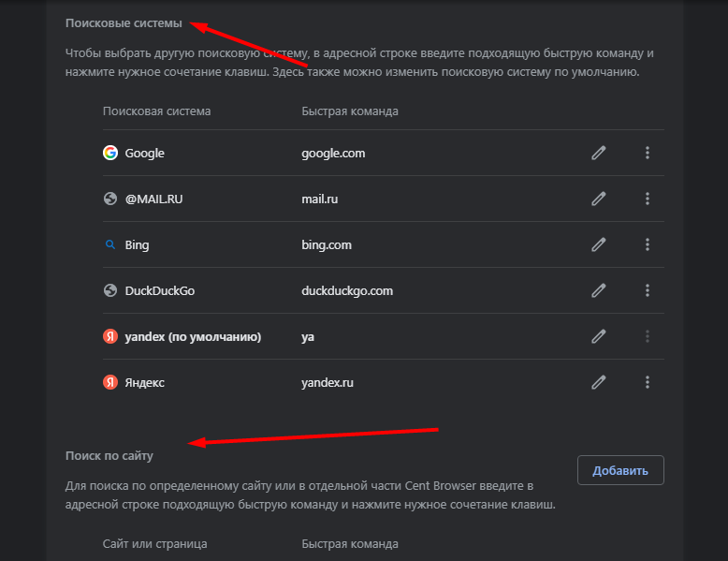728x561 pixels.
Task: Edit the Bing search engine
Action: pos(599,244)
